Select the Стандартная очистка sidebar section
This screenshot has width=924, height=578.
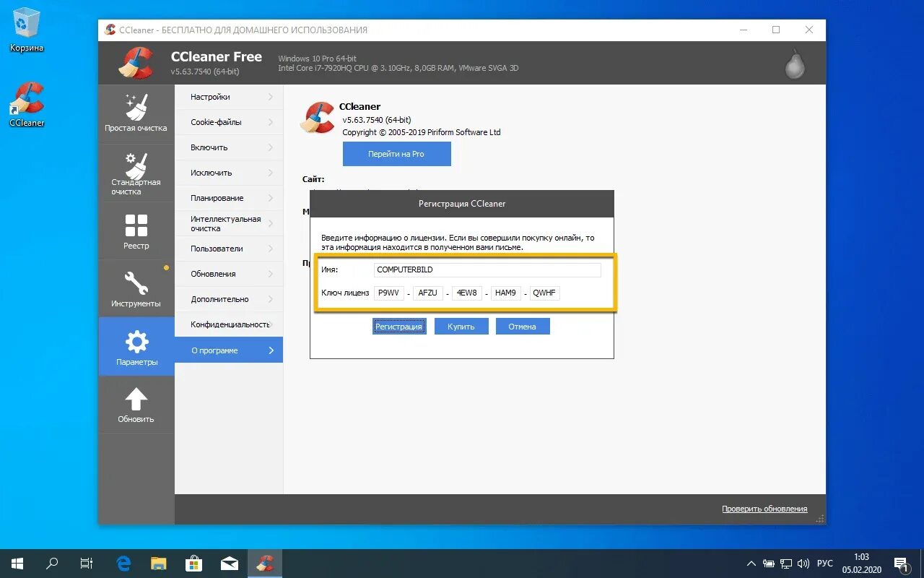click(x=136, y=173)
